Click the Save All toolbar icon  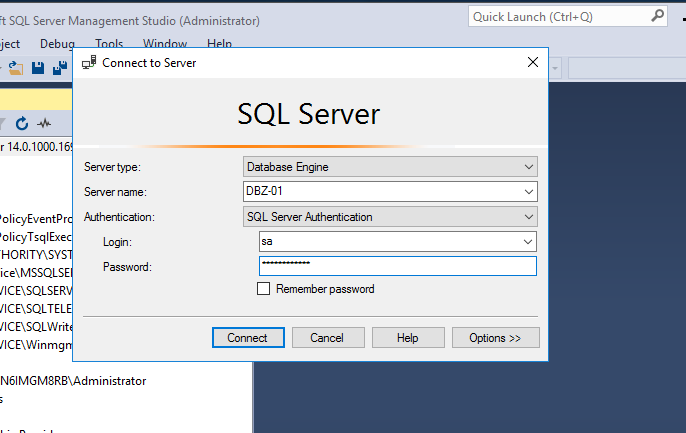[60, 68]
